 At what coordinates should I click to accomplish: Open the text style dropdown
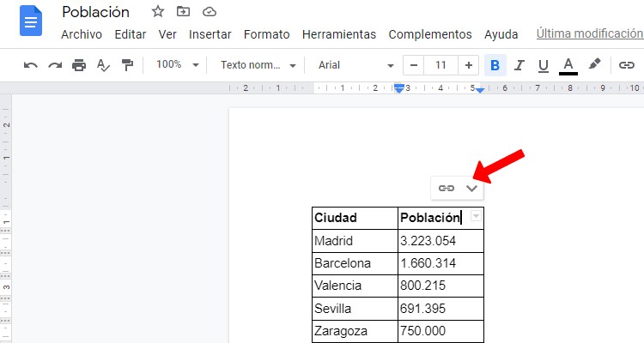(258, 65)
